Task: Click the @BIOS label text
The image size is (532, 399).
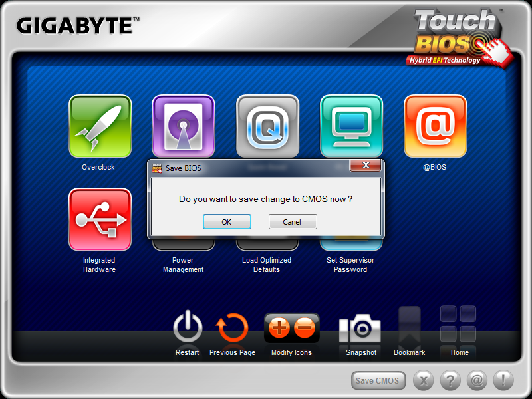Action: point(435,167)
